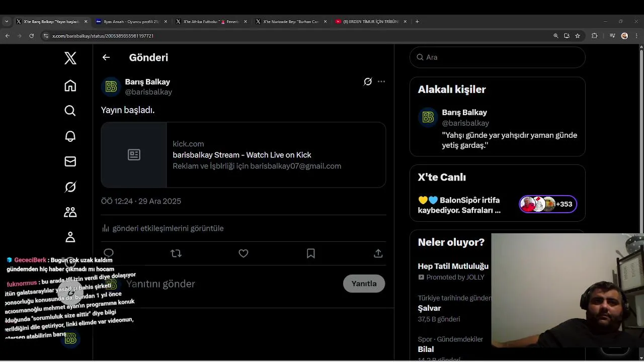Click the Grok icon on the post
Screen dimensions: 644x362
[368, 81]
